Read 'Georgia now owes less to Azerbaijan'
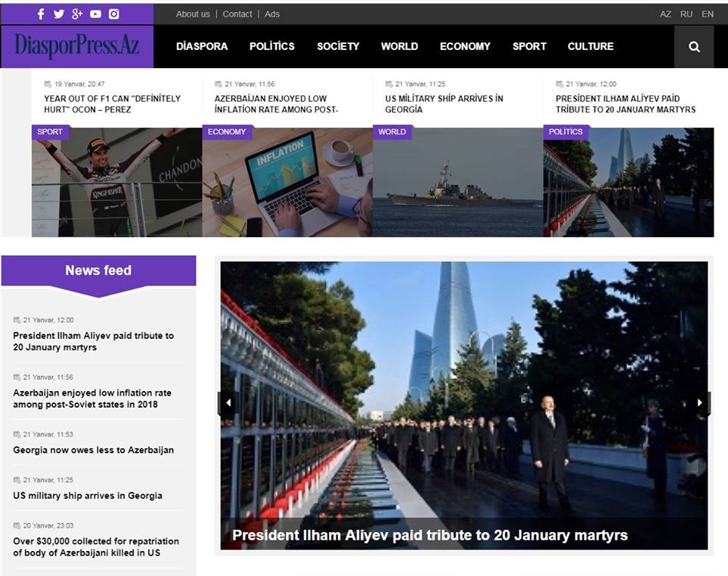728x576 pixels. pos(93,450)
